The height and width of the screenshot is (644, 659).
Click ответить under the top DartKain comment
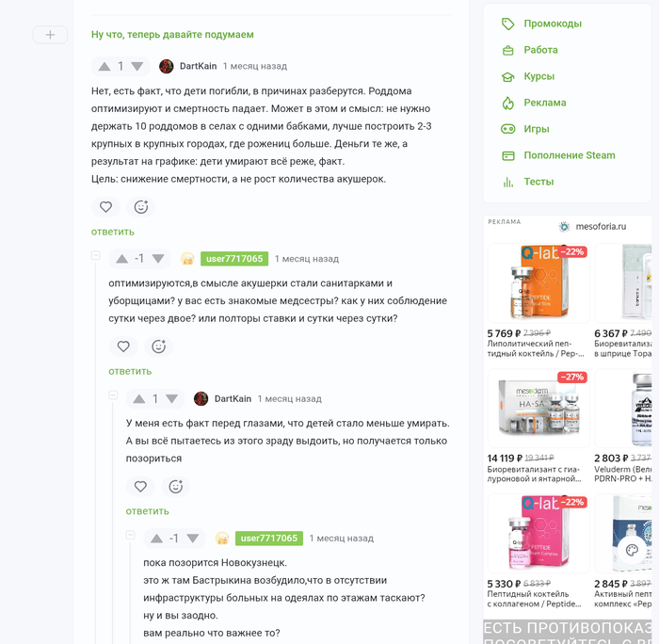[113, 232]
